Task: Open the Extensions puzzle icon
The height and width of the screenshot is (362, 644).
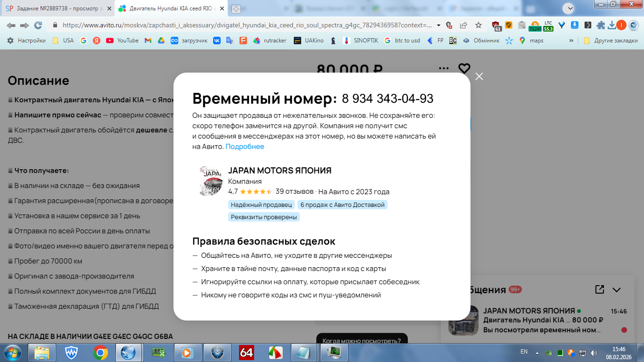Action: click(x=601, y=25)
